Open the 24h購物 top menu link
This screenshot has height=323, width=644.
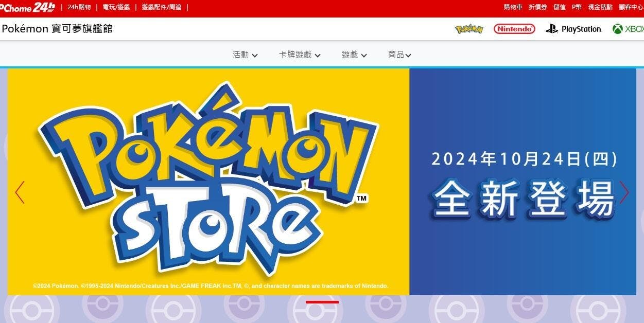pyautogui.click(x=79, y=7)
